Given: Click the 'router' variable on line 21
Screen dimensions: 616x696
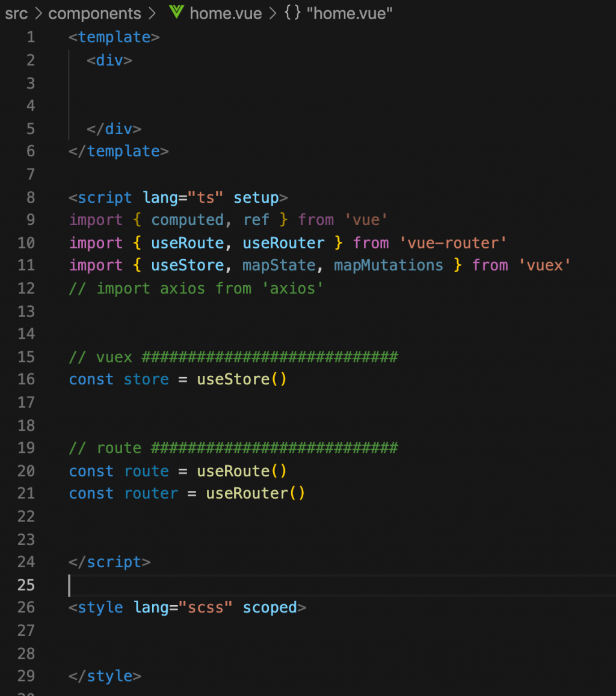Looking at the screenshot, I should 151,493.
